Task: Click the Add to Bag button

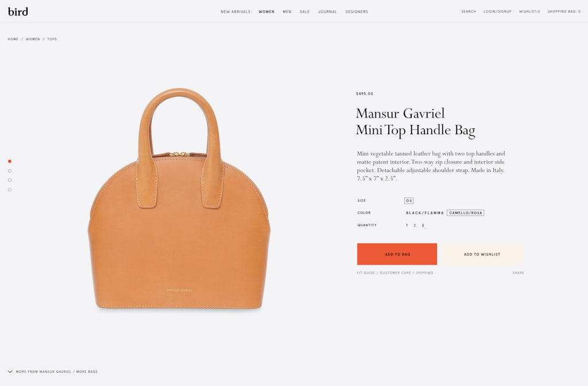Action: pyautogui.click(x=397, y=254)
